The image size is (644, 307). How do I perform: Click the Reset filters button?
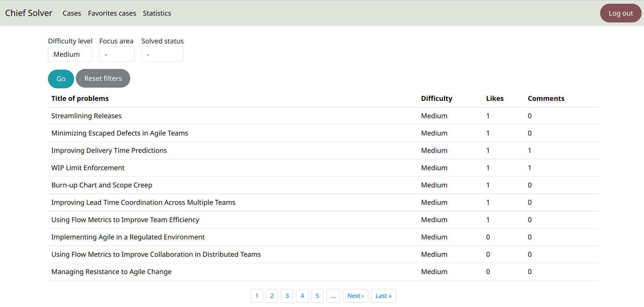pyautogui.click(x=103, y=78)
